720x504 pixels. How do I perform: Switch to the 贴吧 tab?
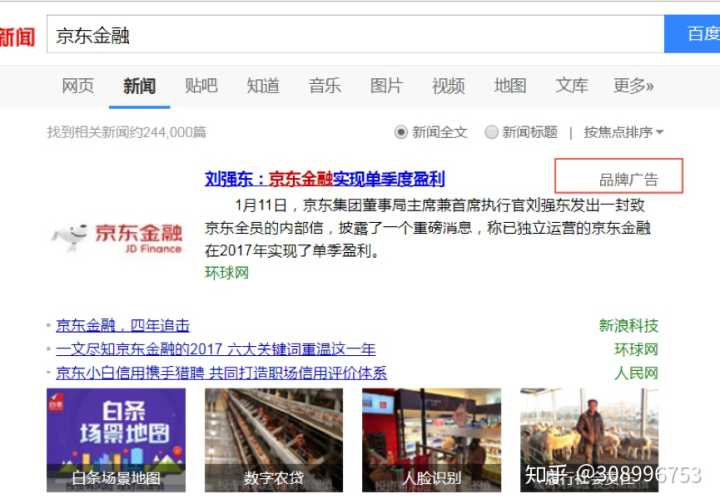point(201,85)
